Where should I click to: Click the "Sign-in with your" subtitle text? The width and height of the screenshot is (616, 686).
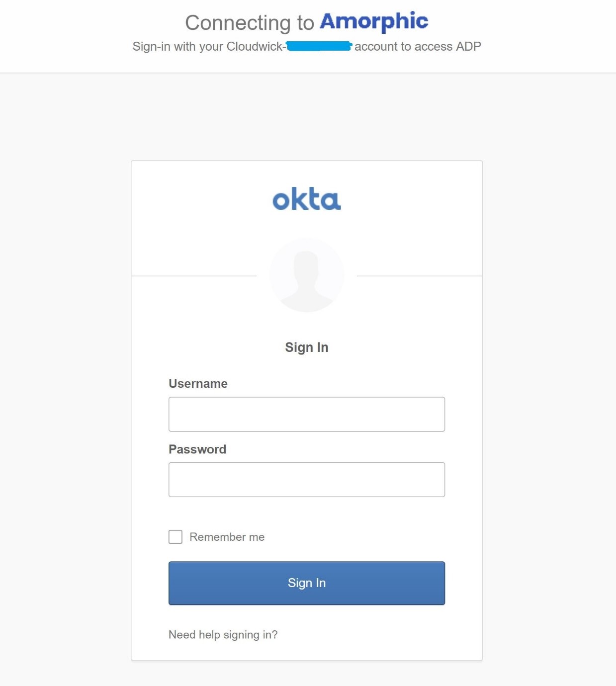click(x=177, y=47)
